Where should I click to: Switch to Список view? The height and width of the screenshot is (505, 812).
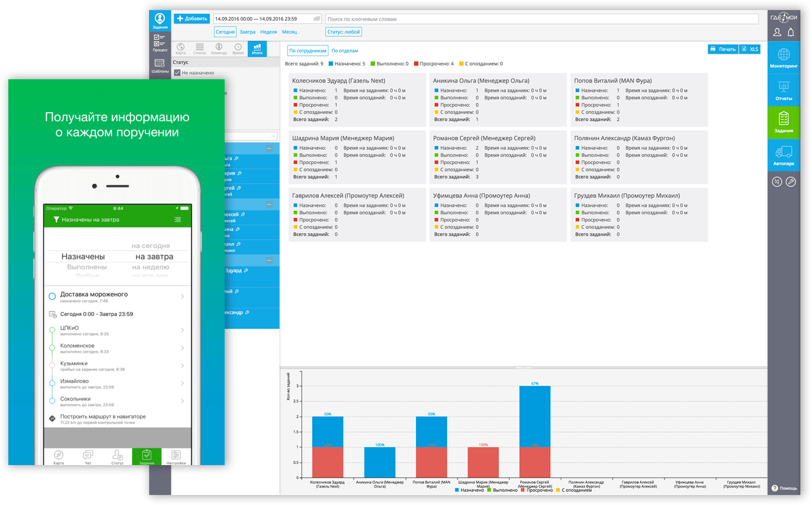click(200, 49)
